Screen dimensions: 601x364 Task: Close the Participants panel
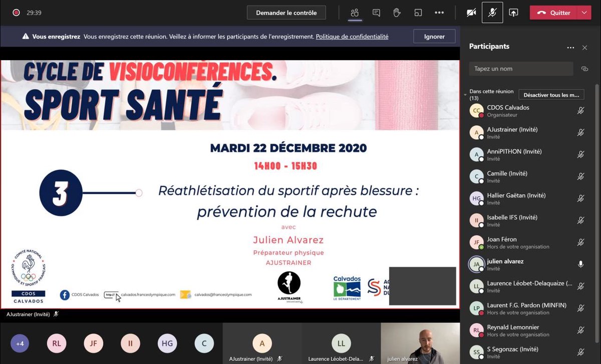(x=584, y=48)
